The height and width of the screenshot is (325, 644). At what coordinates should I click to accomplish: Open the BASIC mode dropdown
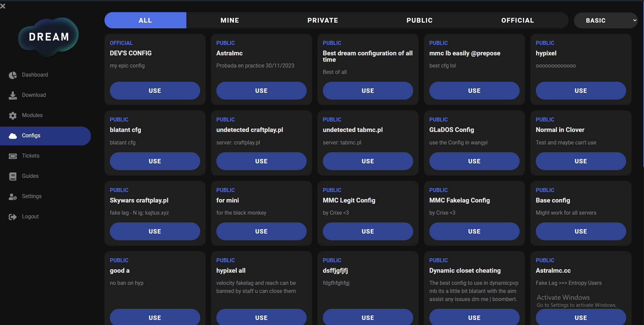[605, 20]
